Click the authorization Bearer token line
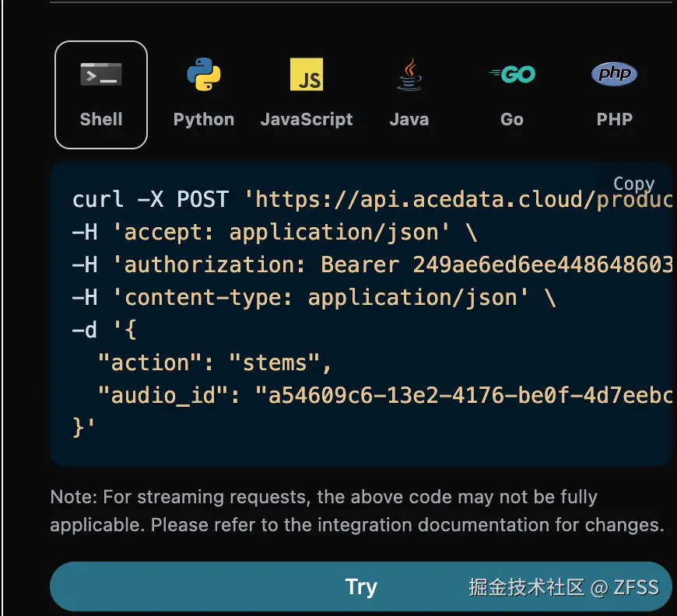 click(x=372, y=265)
